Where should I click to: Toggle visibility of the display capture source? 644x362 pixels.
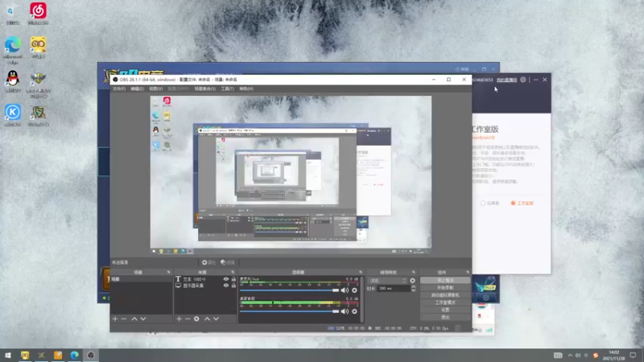point(226,286)
